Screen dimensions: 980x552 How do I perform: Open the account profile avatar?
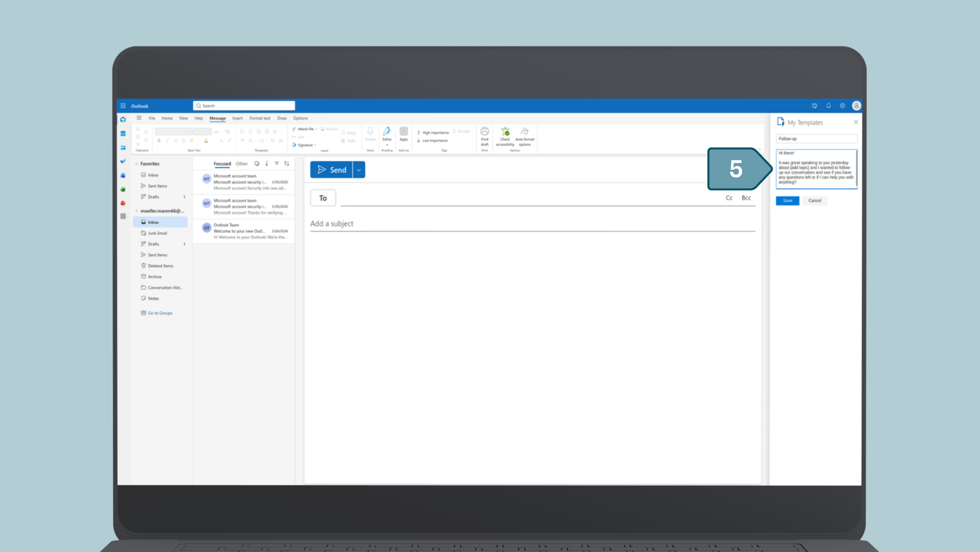[856, 106]
